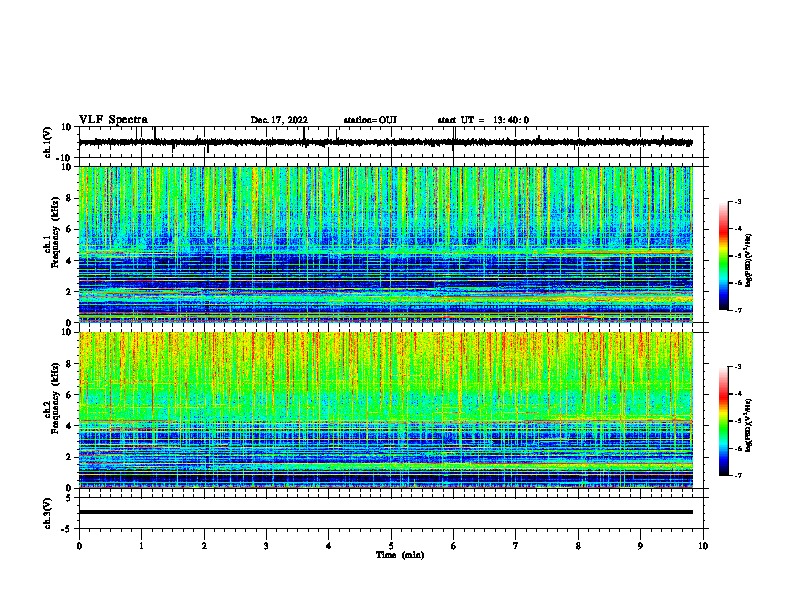
Task: Click time axis tick label "10"
Action: click(x=703, y=546)
